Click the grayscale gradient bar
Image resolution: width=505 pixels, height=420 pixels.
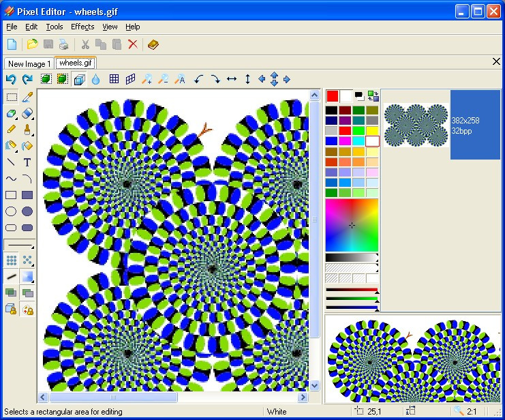click(351, 258)
